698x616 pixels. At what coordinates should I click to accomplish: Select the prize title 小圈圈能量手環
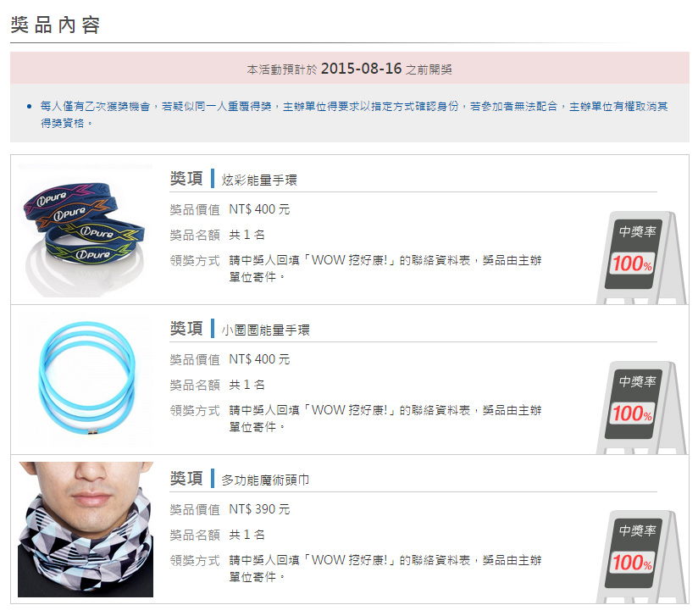tap(265, 330)
